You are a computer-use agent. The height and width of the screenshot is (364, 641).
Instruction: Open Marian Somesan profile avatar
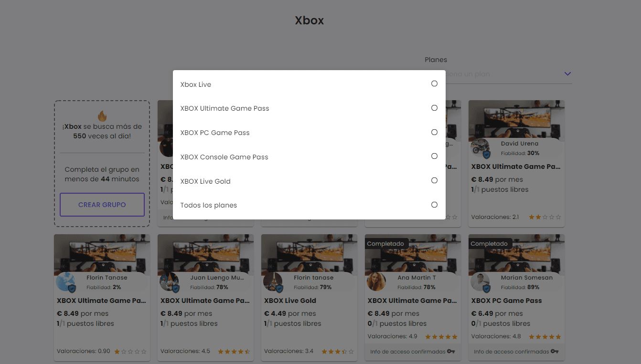pyautogui.click(x=480, y=282)
